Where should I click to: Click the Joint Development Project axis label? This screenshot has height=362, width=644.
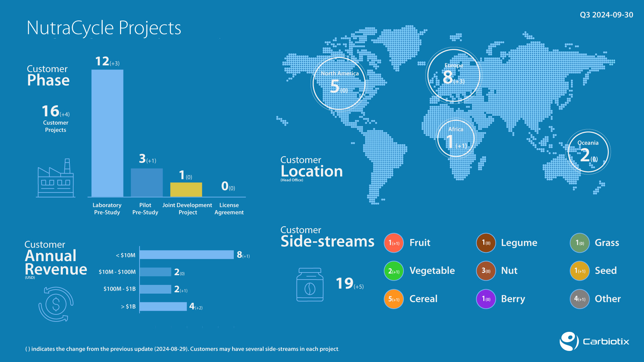[187, 208]
